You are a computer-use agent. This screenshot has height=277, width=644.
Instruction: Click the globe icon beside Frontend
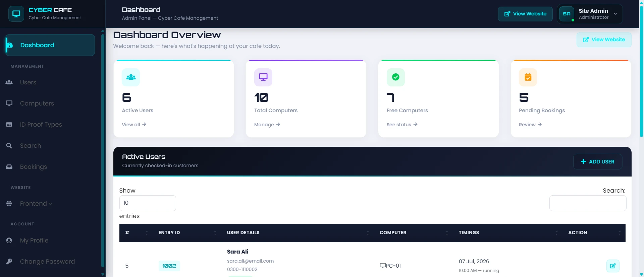tap(9, 204)
